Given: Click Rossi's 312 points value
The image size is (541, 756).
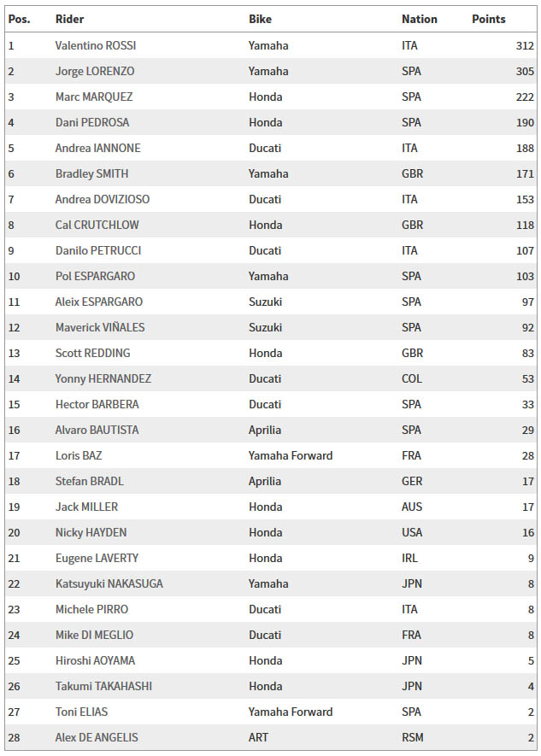Looking at the screenshot, I should (525, 46).
